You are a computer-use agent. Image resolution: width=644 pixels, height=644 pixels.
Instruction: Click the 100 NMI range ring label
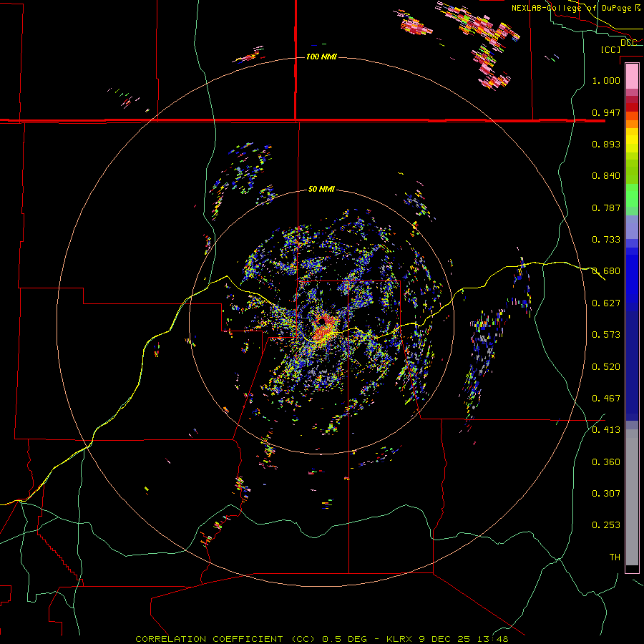[321, 57]
